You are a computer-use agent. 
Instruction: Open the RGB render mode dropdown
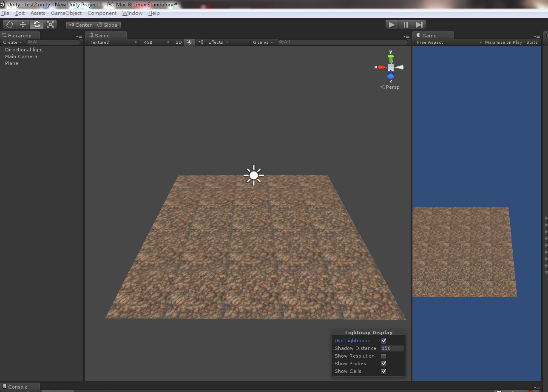tap(156, 42)
